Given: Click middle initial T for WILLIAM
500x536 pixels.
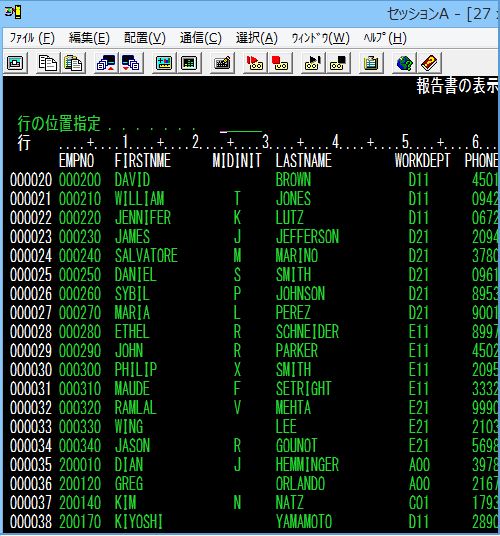Looking at the screenshot, I should coord(237,199).
